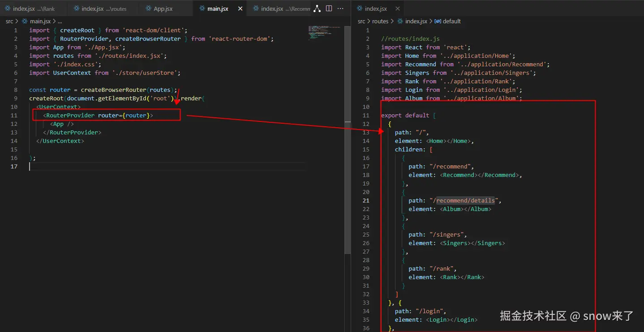Open the source control changes icon
The width and height of the screenshot is (644, 332).
317,9
